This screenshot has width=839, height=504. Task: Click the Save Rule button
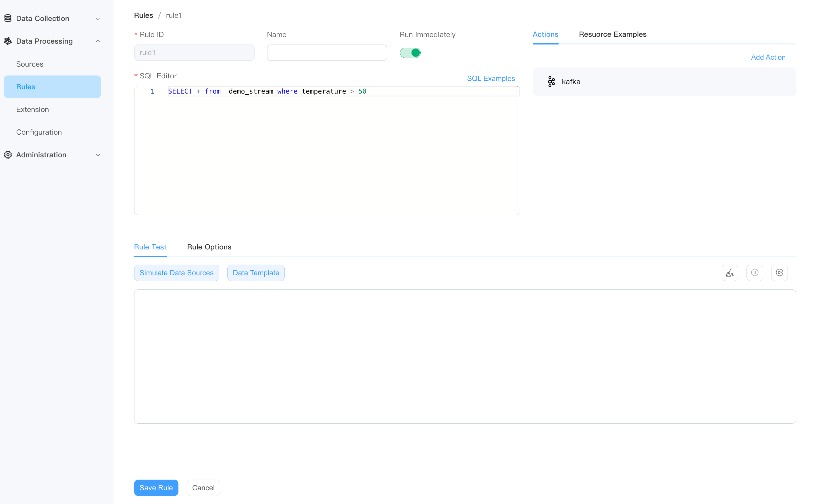click(156, 488)
